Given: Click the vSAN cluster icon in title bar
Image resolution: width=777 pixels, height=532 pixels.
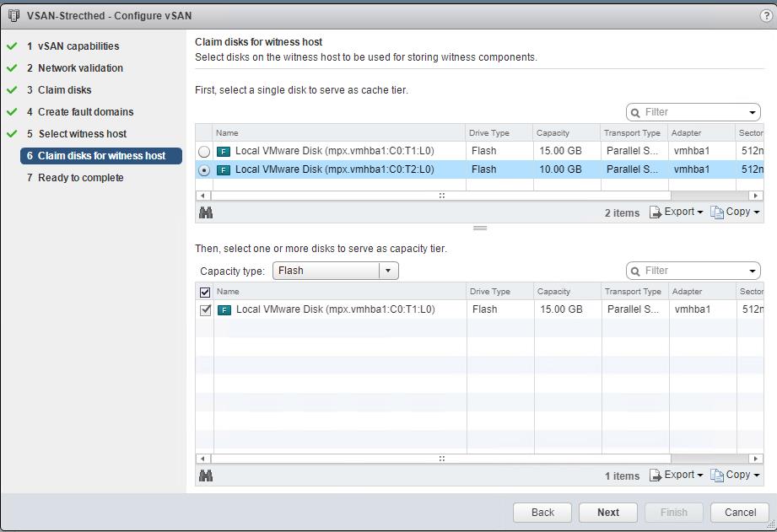Looking at the screenshot, I should click(13, 15).
